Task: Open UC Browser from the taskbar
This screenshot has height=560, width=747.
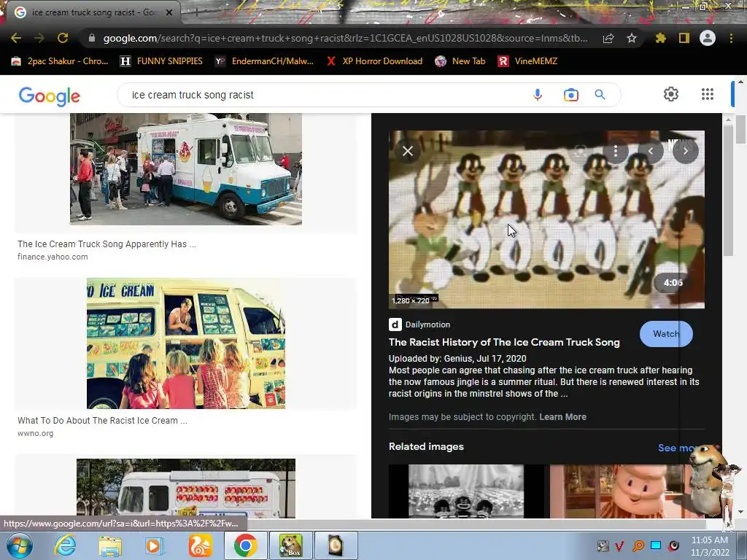Action: click(x=200, y=545)
